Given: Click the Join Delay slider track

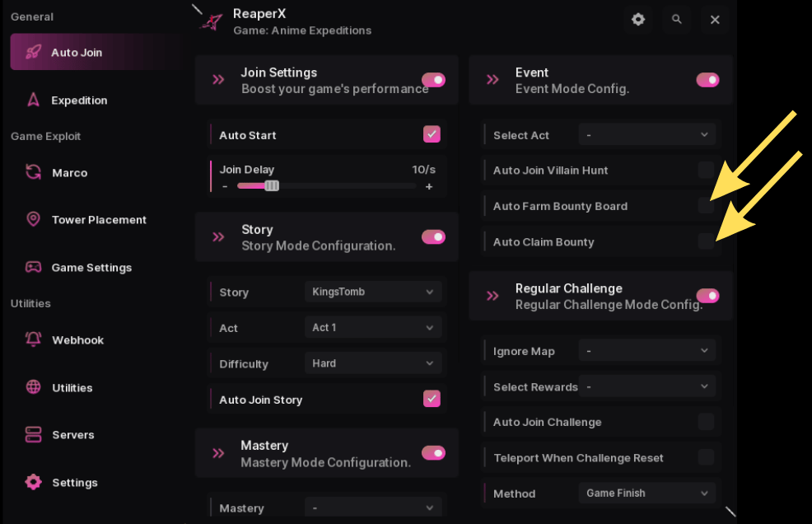Looking at the screenshot, I should coord(326,185).
